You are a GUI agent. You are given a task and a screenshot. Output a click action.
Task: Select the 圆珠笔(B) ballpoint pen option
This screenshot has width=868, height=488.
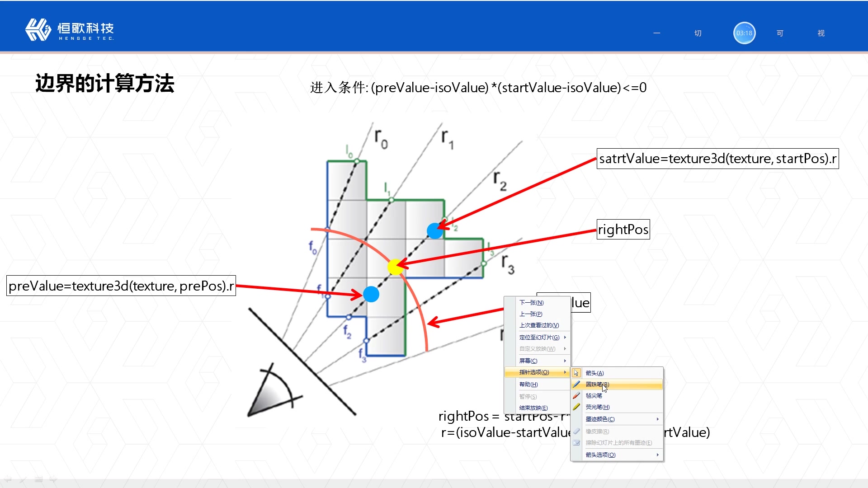[617, 385]
